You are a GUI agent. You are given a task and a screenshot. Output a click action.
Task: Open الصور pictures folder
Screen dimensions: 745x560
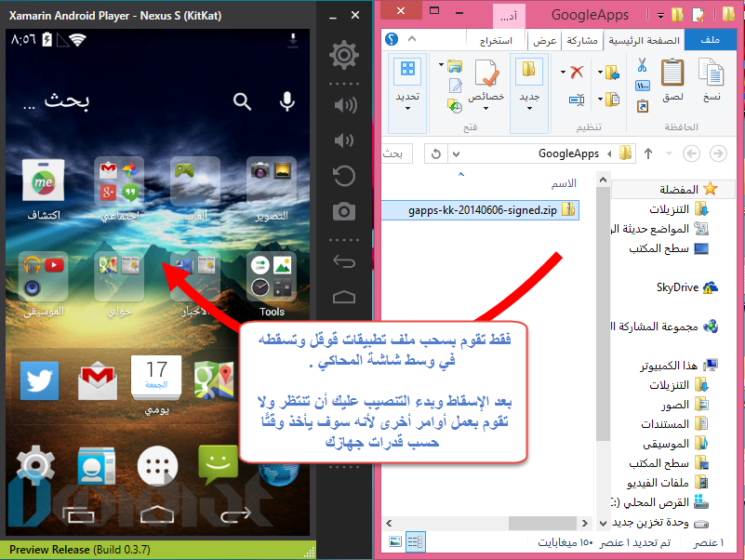click(x=685, y=404)
